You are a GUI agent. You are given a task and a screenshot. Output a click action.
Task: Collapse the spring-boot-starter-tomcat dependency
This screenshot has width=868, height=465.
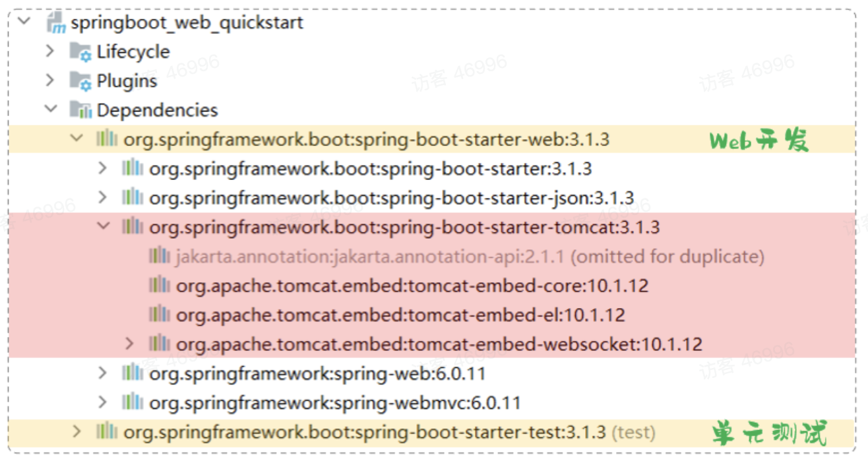[102, 226]
